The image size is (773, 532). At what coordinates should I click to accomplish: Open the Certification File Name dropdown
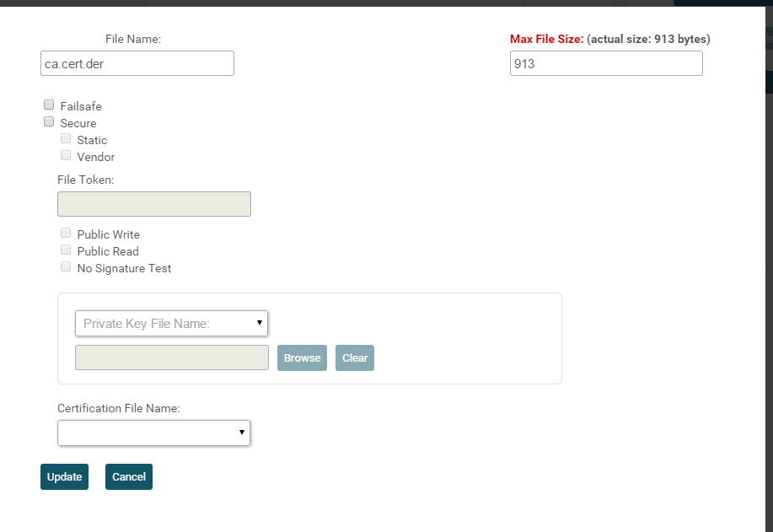(153, 433)
